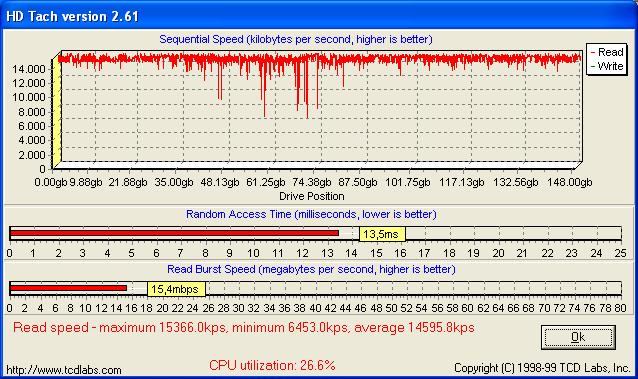
Task: Click the Read legend entry
Action: coord(607,52)
